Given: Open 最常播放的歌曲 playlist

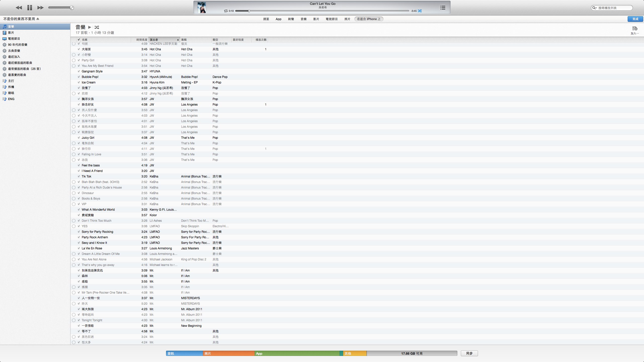Looking at the screenshot, I should (35, 69).
